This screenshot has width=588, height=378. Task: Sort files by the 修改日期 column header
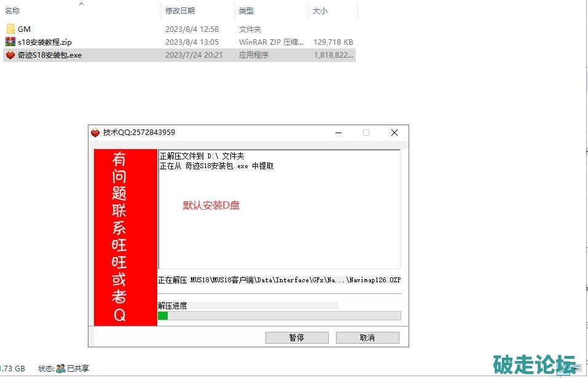pyautogui.click(x=179, y=11)
